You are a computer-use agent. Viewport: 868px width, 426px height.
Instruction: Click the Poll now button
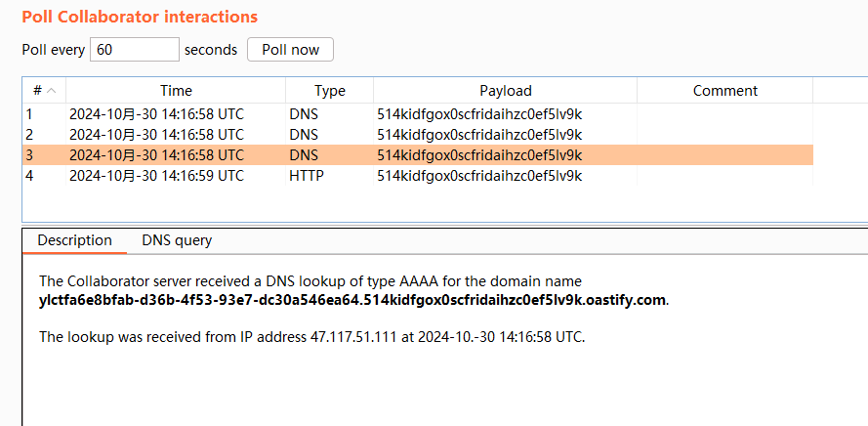[x=290, y=50]
